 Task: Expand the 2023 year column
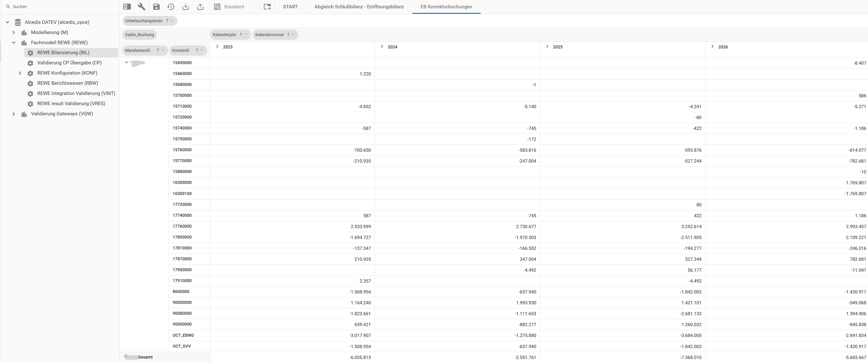coord(217,47)
